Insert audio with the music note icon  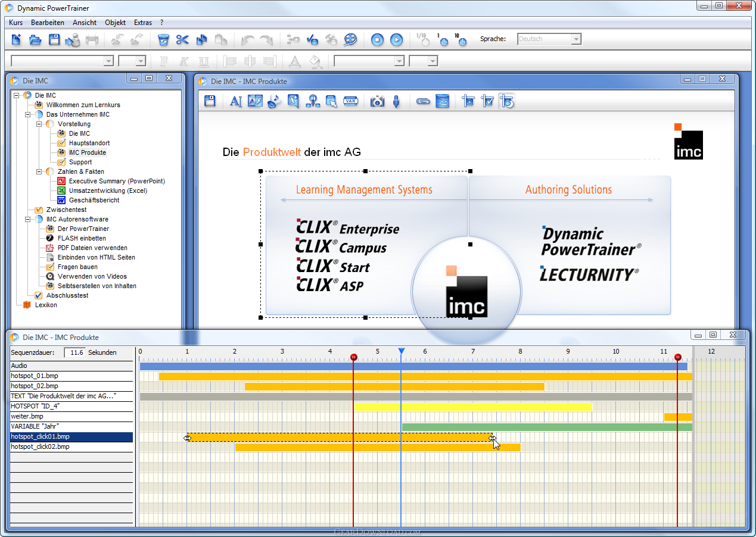point(274,101)
